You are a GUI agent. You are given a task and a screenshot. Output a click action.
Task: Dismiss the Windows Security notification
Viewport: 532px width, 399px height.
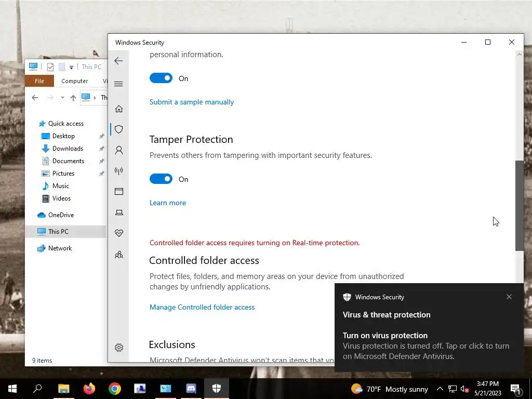[509, 297]
